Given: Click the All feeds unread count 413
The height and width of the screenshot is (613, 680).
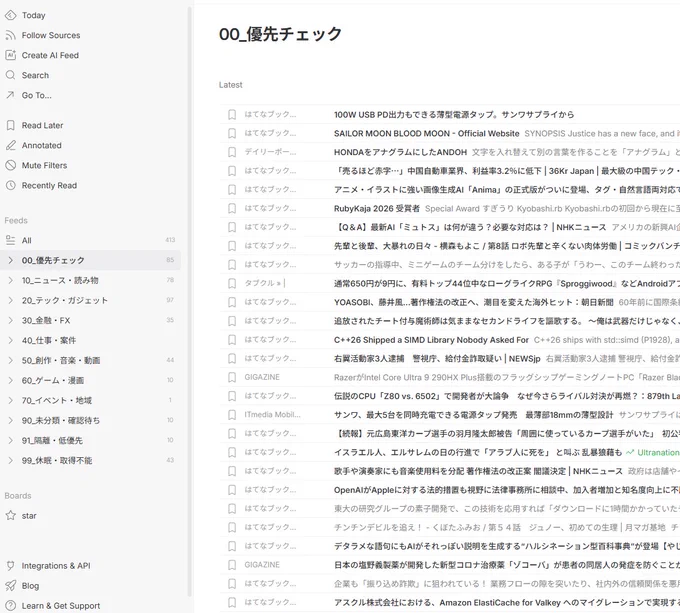Looking at the screenshot, I should point(170,240).
